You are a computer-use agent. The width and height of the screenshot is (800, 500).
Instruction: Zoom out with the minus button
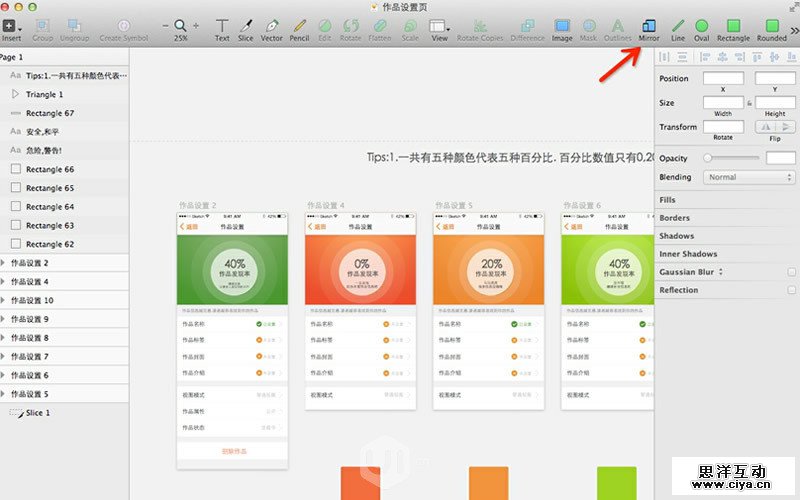[165, 26]
